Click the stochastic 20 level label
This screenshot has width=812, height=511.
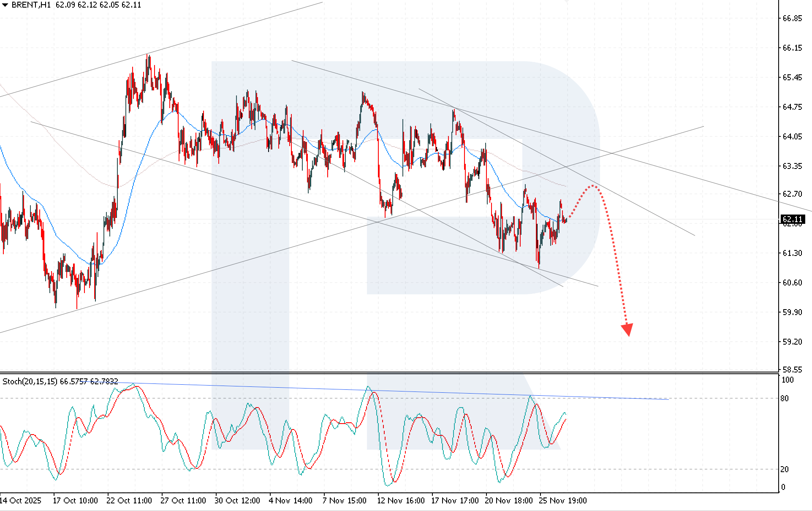[x=785, y=469]
